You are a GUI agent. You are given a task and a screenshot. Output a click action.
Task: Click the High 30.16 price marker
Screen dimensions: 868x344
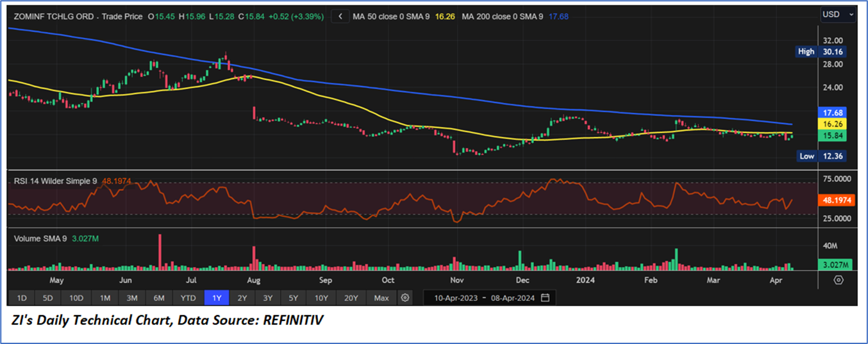point(823,52)
